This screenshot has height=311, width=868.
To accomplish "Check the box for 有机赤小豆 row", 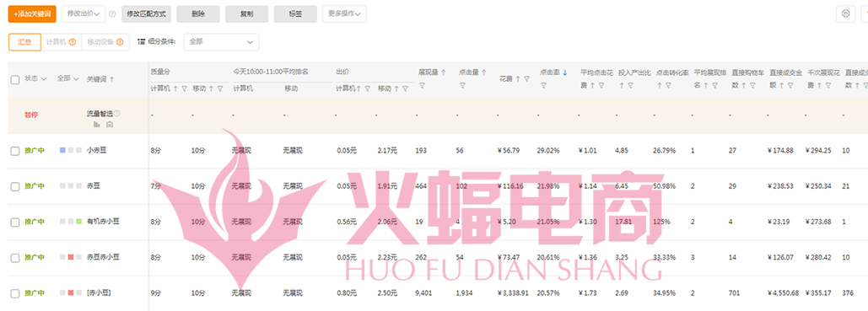I will click(x=15, y=222).
